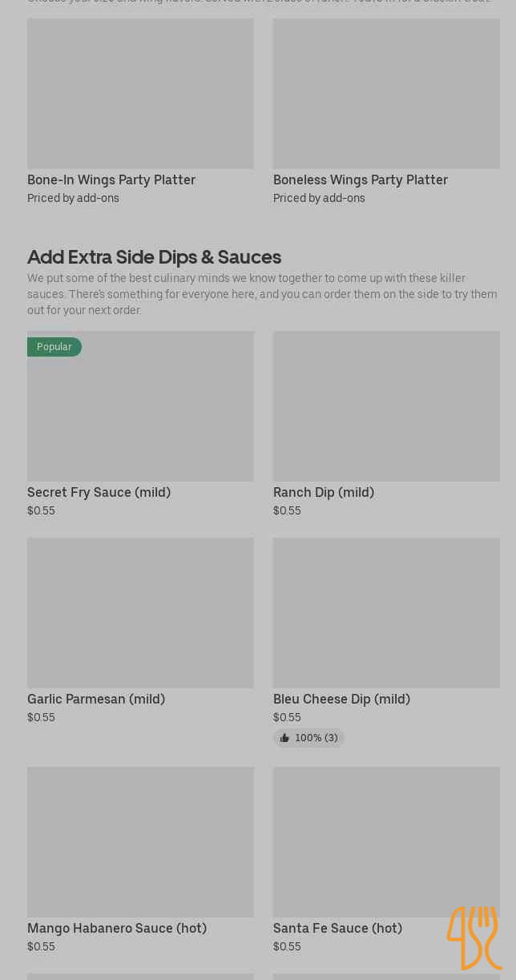Click the Bleu Cheese Dip (mild) title
This screenshot has height=980, width=516.
pyautogui.click(x=341, y=699)
